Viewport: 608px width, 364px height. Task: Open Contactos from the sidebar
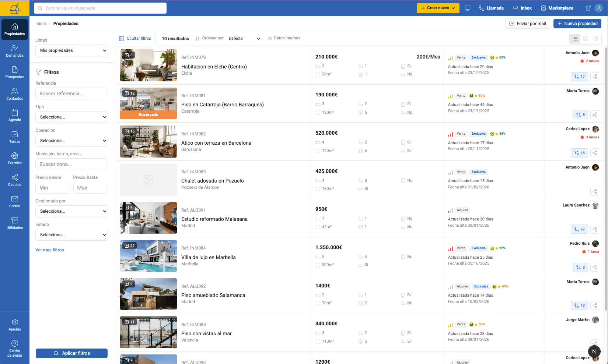click(x=15, y=94)
